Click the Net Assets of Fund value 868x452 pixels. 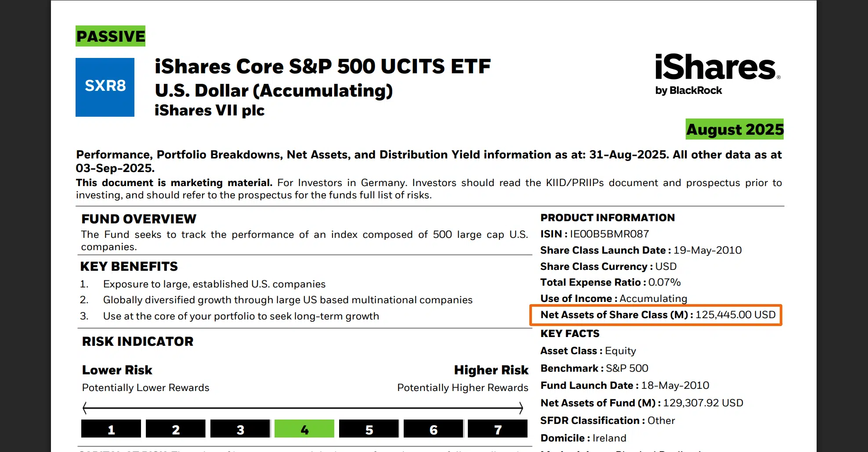click(703, 403)
